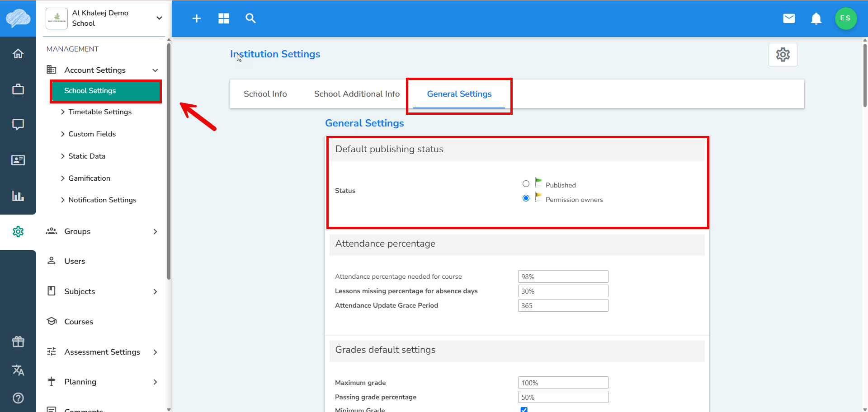Expand the Subjects chevron

(156, 291)
